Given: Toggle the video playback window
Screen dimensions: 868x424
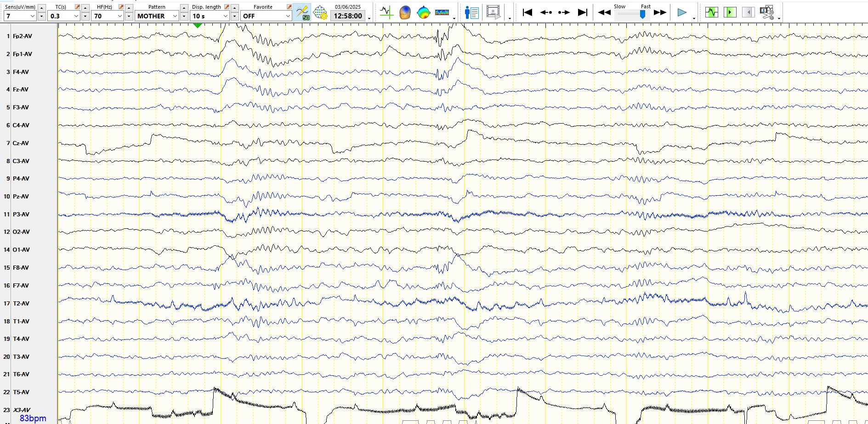Looking at the screenshot, I should click(494, 12).
